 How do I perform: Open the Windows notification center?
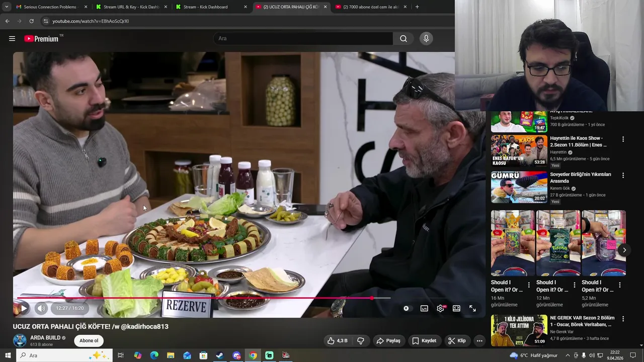pyautogui.click(x=633, y=355)
